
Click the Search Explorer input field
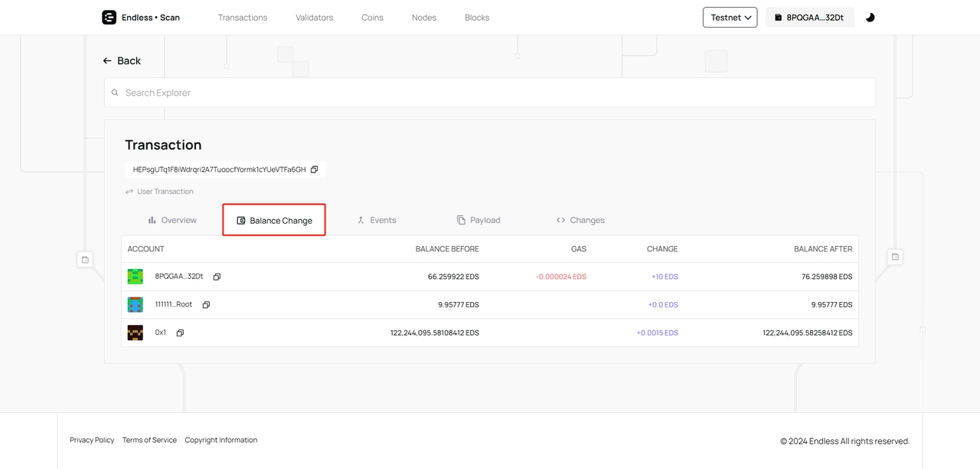tap(490, 93)
